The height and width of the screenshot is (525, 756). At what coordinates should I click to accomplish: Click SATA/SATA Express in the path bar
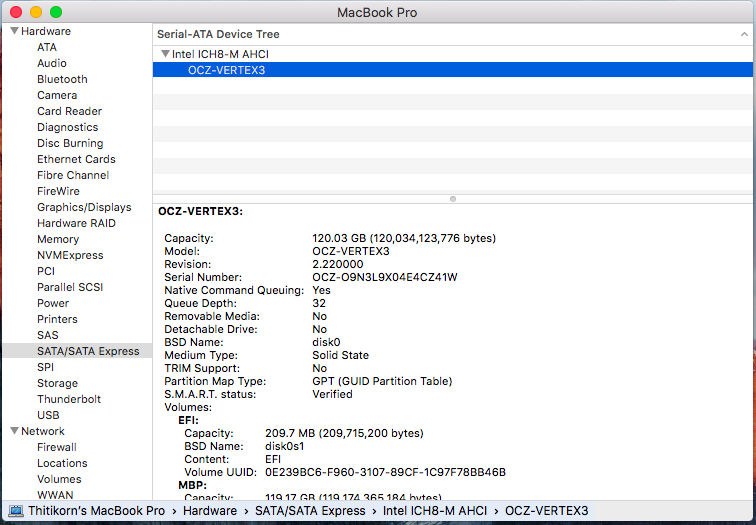tap(310, 511)
